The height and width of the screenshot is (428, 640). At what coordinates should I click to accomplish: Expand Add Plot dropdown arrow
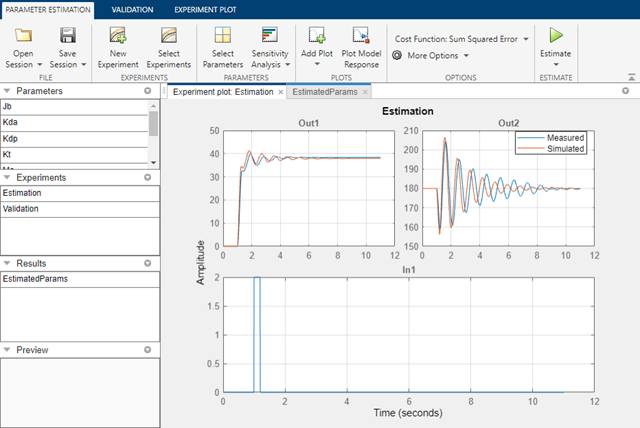tap(317, 64)
